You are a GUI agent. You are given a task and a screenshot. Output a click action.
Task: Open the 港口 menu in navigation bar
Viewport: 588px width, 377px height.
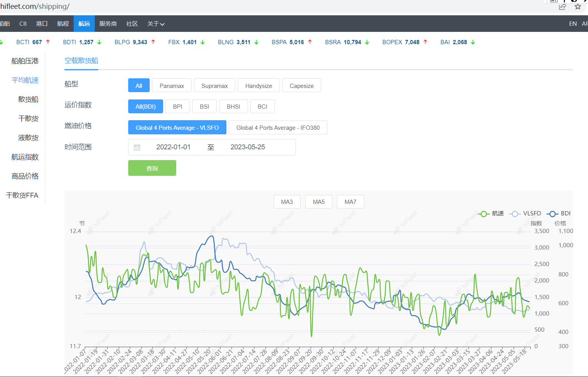(x=42, y=24)
